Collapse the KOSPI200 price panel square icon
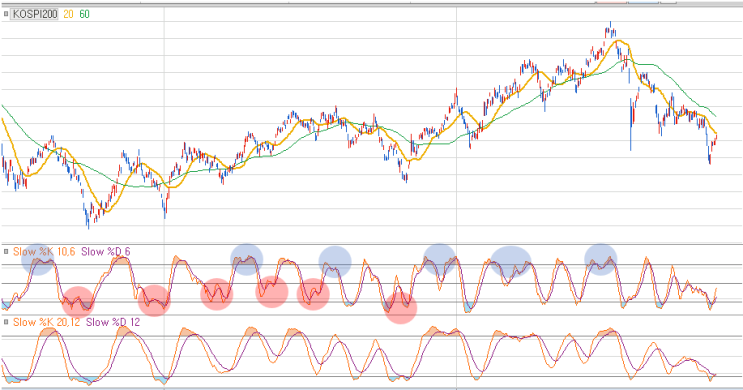The width and height of the screenshot is (743, 390). (6, 14)
